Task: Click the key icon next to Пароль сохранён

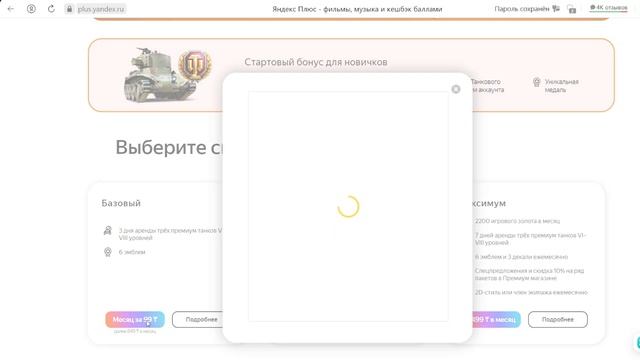Action: [556, 9]
